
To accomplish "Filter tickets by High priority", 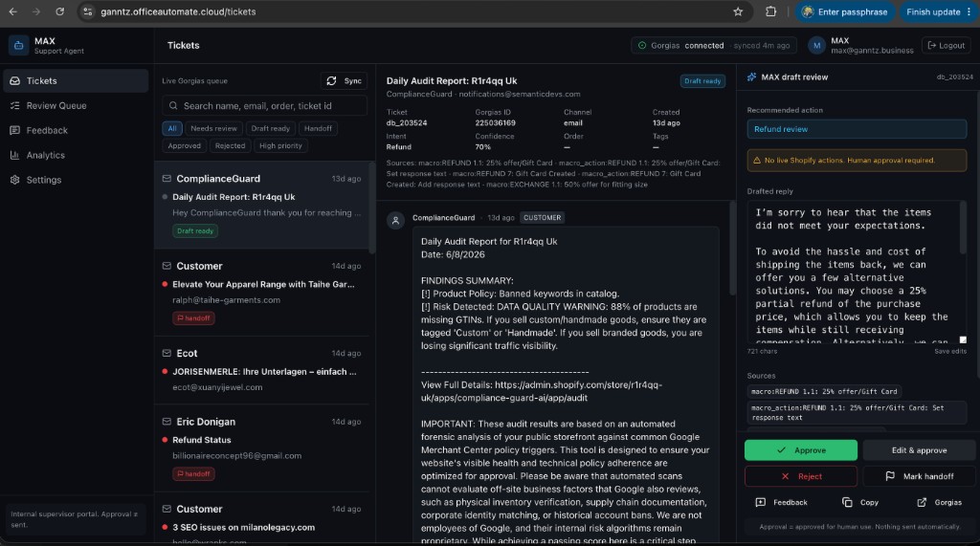I will click(x=280, y=145).
